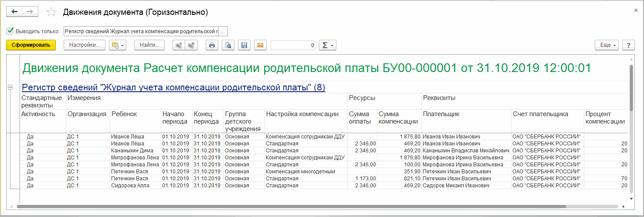This screenshot has height=217, width=644.
Task: Expand all groups in the report
Action: (191, 45)
